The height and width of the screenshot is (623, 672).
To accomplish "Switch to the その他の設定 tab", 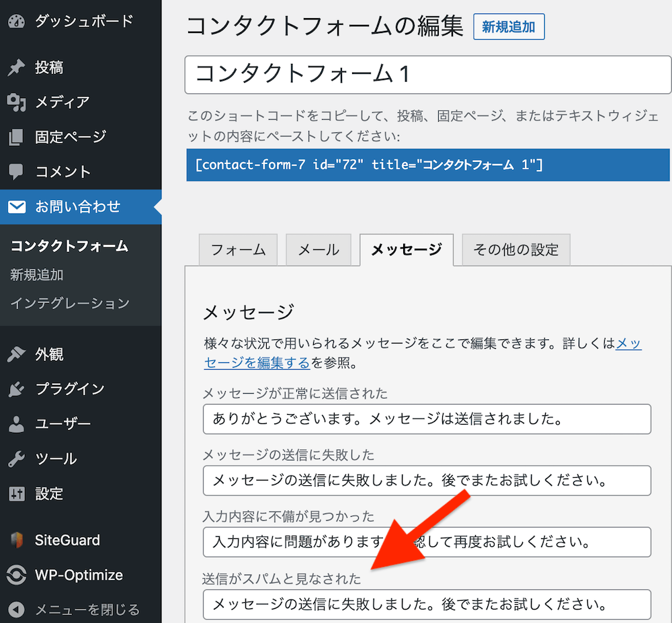I will point(516,250).
